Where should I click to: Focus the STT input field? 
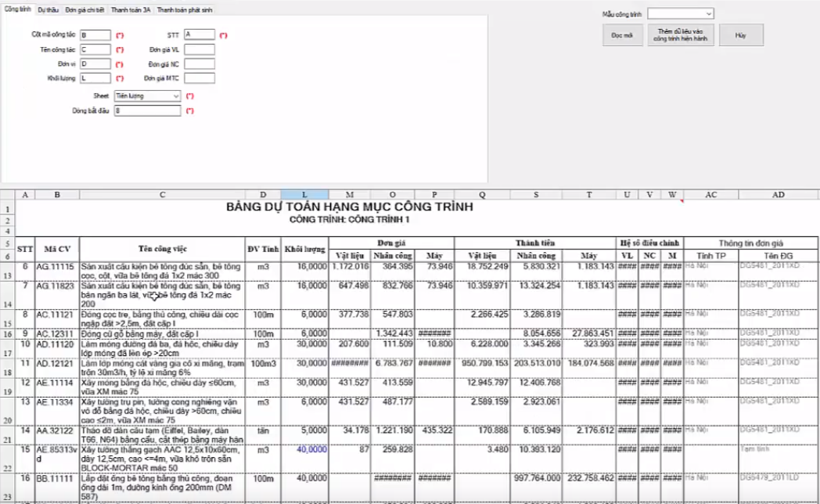pyautogui.click(x=200, y=35)
